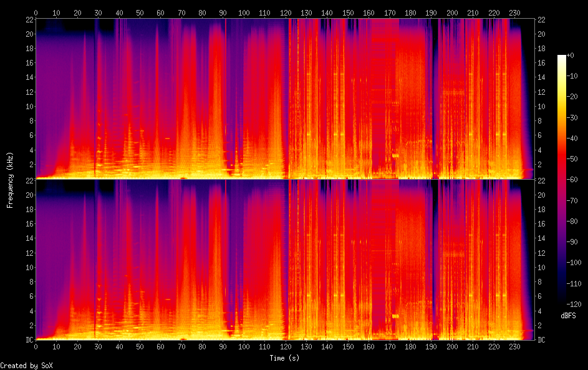The width and height of the screenshot is (588, 370).
Task: Click "230" on the bottom time axis
Action: (x=514, y=347)
